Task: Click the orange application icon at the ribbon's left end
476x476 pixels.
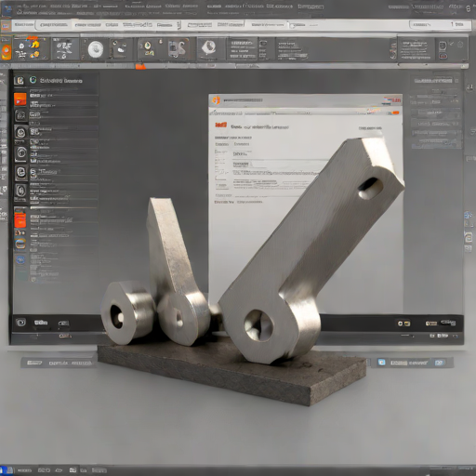Action: tap(6, 52)
